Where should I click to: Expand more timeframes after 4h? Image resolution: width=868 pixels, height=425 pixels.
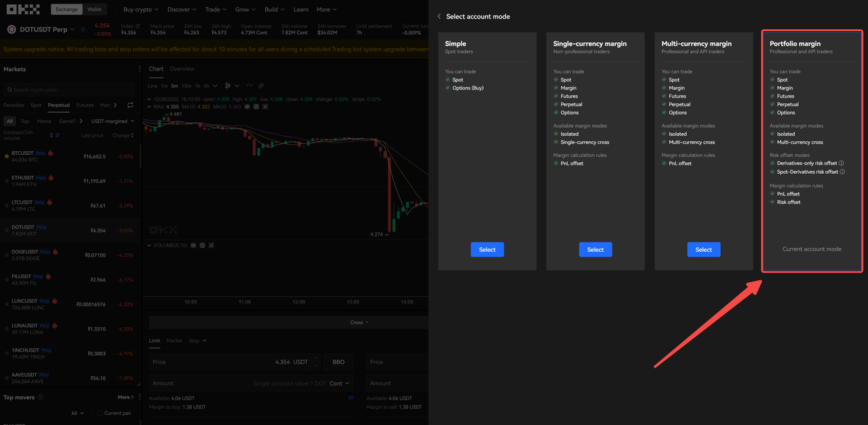coord(216,86)
